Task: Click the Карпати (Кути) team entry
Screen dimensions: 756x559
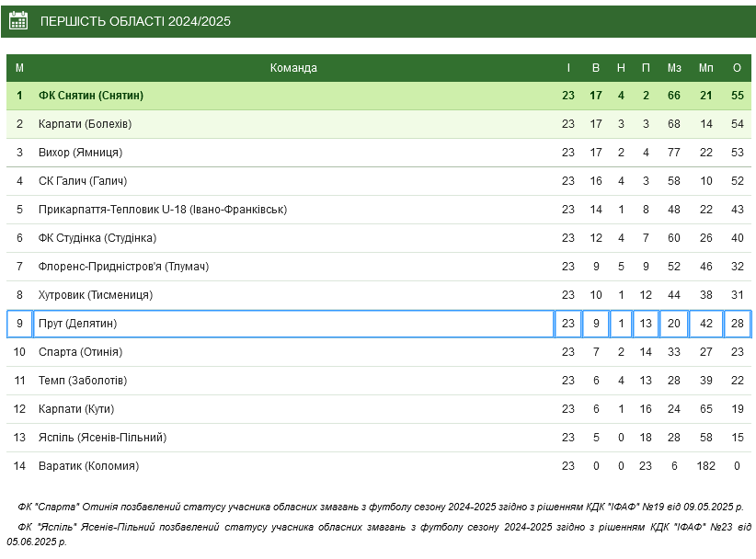Action: click(x=76, y=409)
